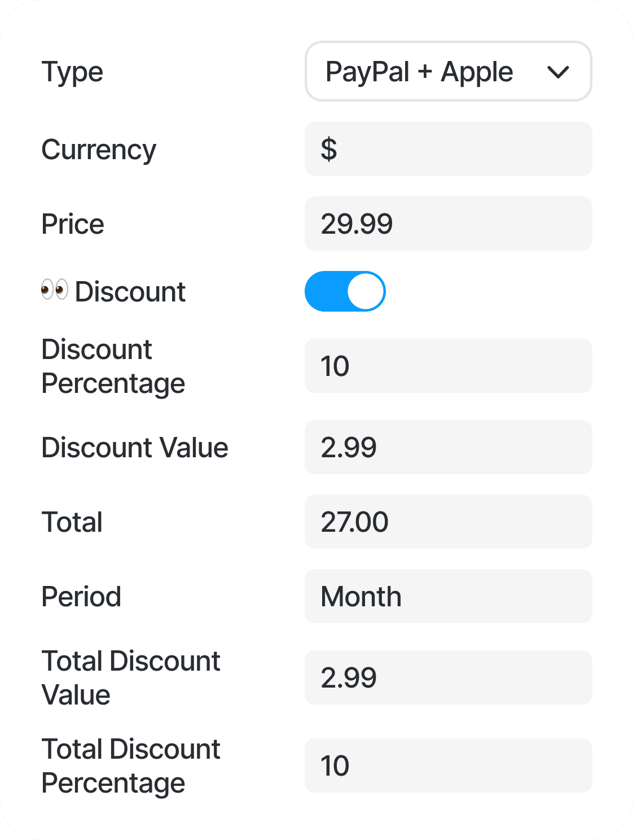Screen dimensions: 633x840
Task: Focus the Discount Value field 2.99
Action: tap(449, 447)
